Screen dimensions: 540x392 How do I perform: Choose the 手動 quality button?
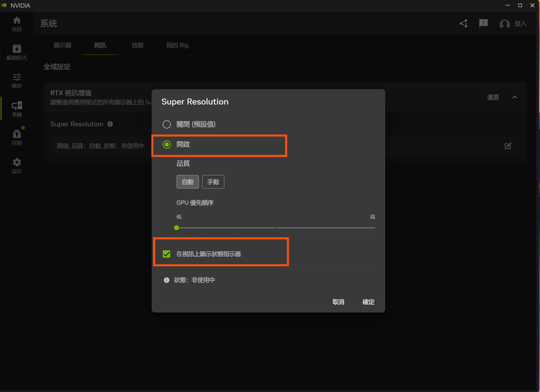tap(213, 182)
